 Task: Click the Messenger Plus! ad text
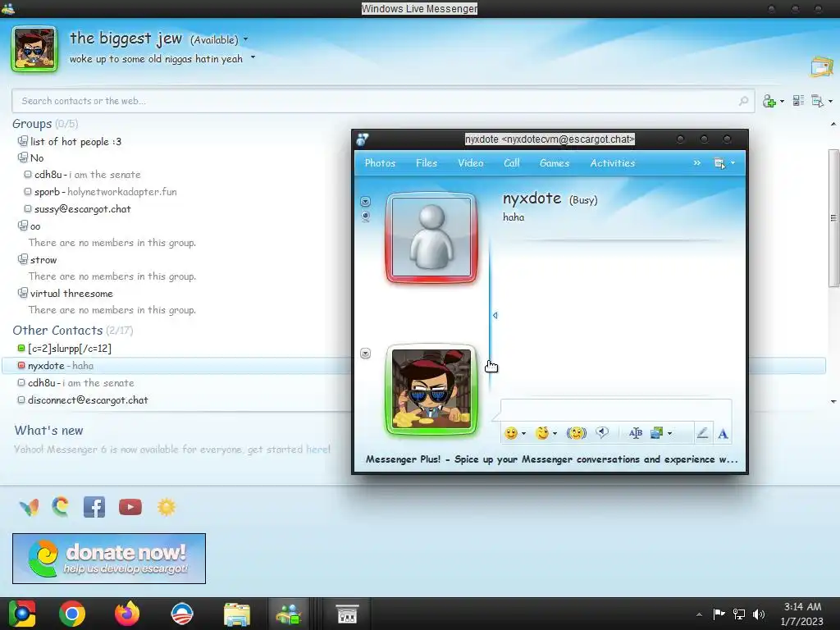coord(551,459)
